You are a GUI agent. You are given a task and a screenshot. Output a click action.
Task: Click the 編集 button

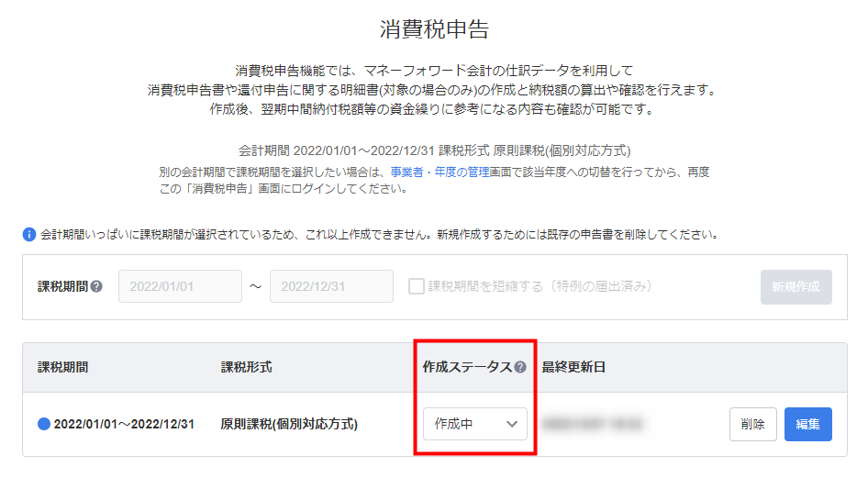807,425
